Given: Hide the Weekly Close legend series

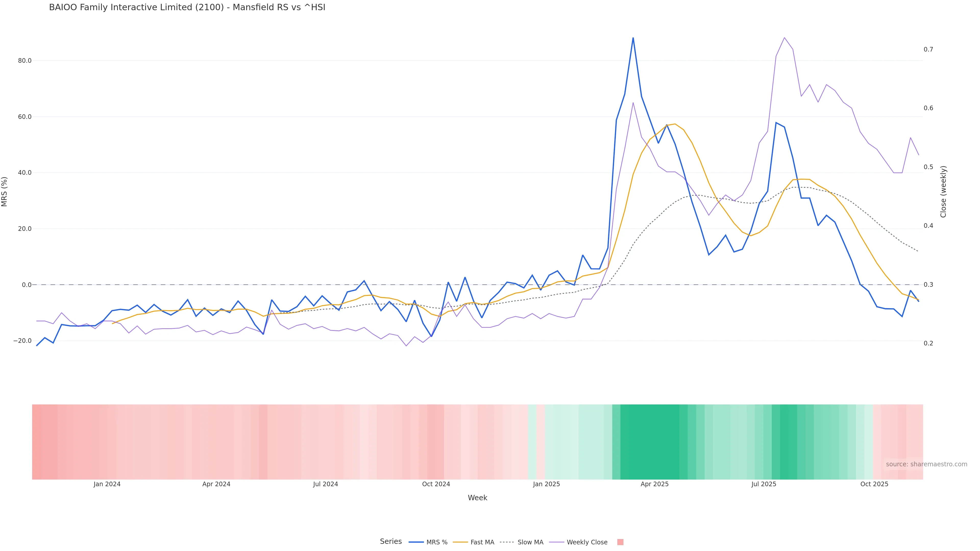Looking at the screenshot, I should point(587,542).
